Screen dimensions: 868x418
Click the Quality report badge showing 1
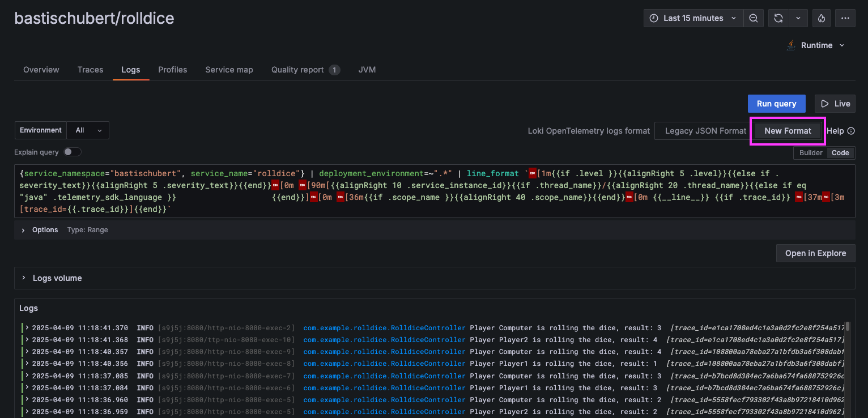[x=334, y=70]
